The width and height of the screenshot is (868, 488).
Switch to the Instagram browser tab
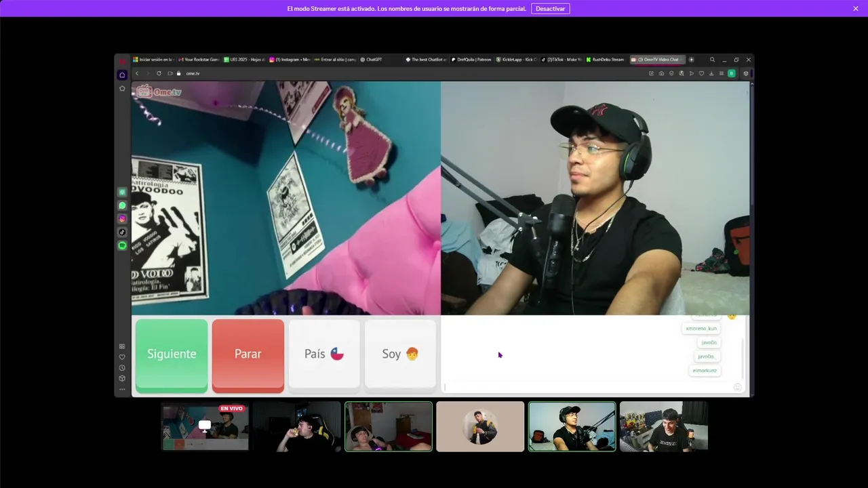pos(290,60)
